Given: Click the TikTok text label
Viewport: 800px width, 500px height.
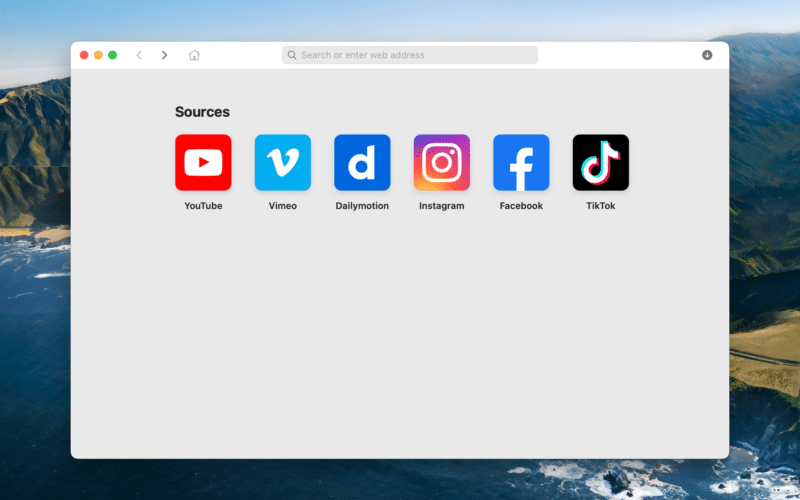Looking at the screenshot, I should [601, 206].
